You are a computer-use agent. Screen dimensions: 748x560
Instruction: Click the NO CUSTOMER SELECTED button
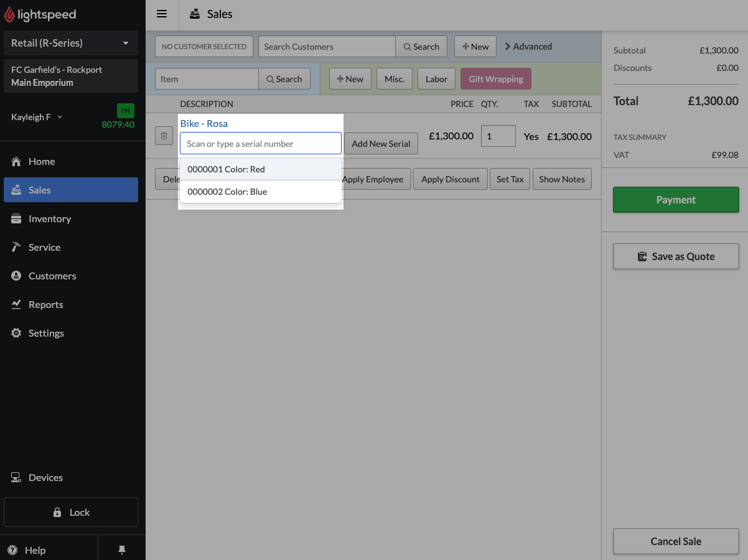204,47
